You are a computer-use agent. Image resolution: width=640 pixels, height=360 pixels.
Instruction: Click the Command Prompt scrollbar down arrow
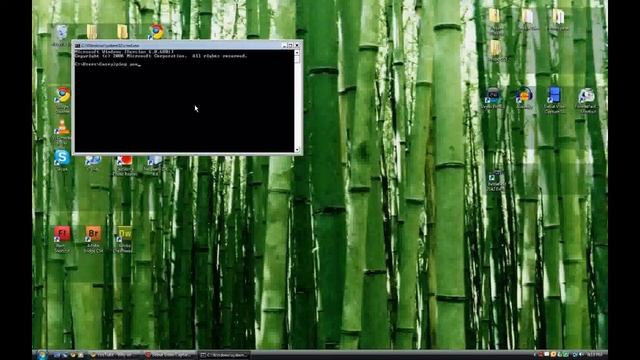coord(297,150)
